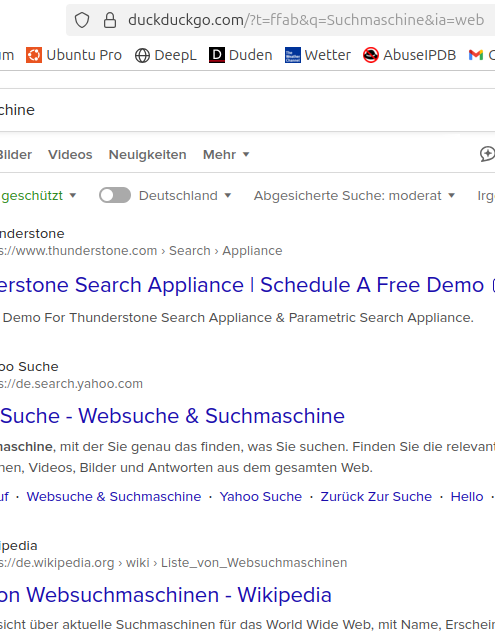Screen dimensions: 495x638
Task: Expand the Mehr dropdown menu
Action: point(226,155)
